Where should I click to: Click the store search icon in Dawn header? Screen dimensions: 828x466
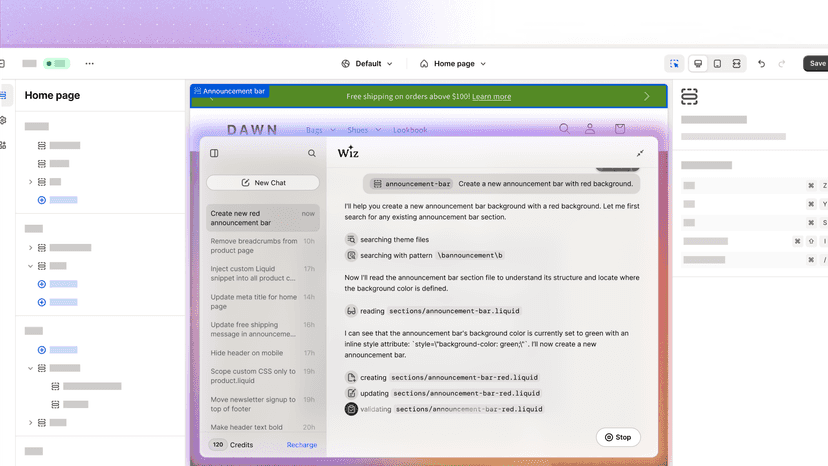tap(564, 128)
